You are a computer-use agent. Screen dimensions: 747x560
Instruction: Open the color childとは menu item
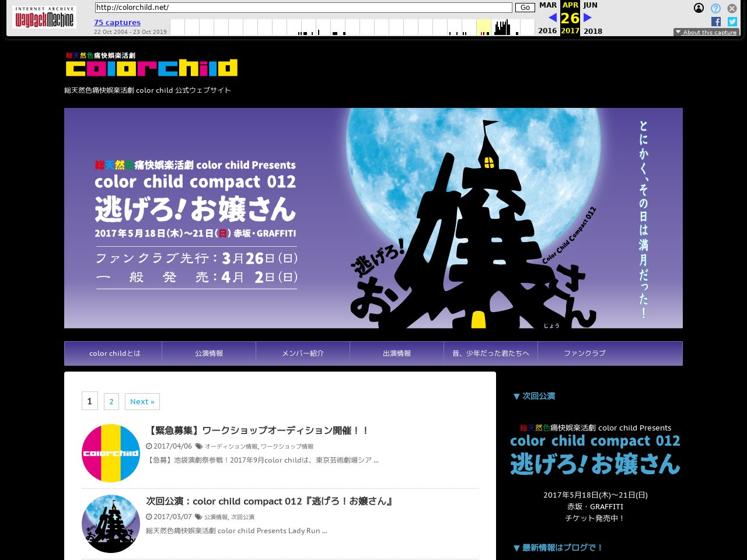[x=114, y=353]
